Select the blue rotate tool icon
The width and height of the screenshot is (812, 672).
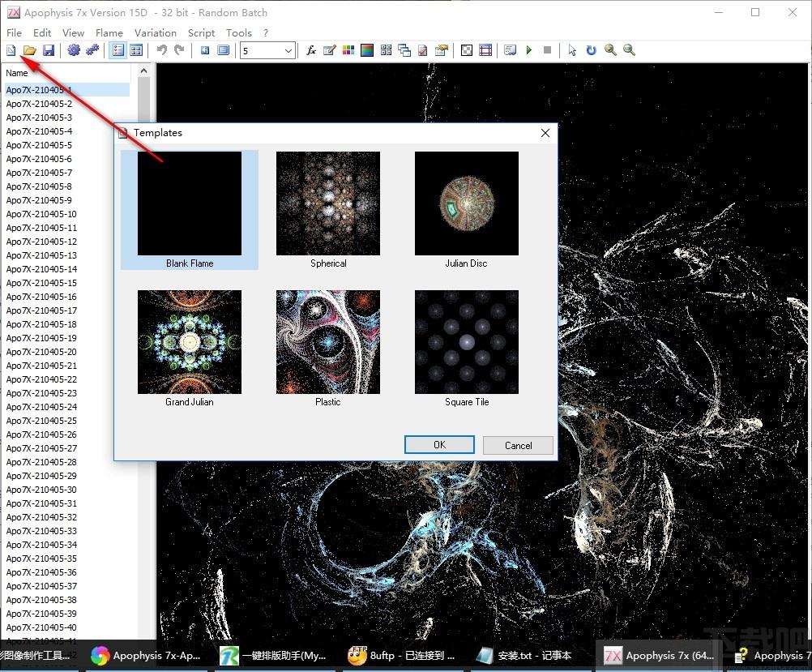click(x=591, y=50)
